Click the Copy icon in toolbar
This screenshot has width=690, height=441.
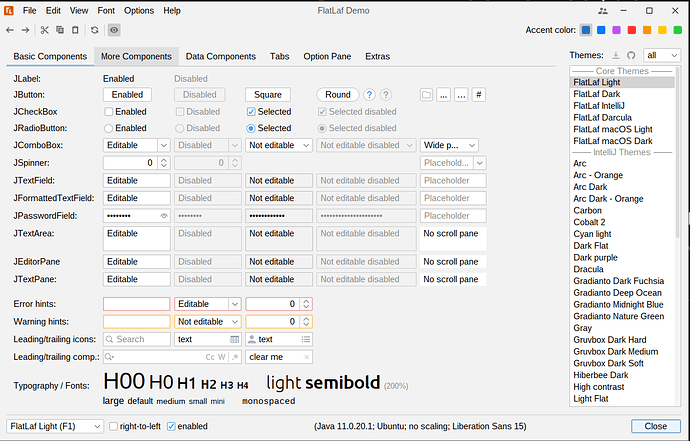tap(60, 30)
